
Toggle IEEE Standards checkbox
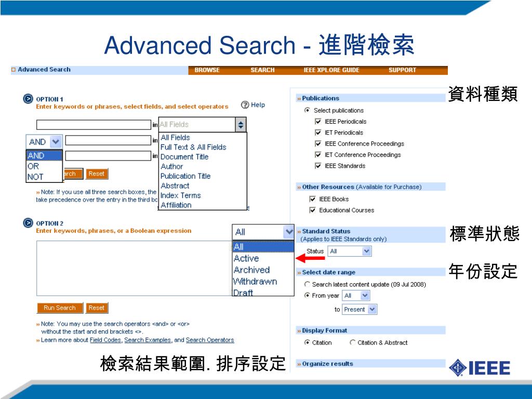tap(318, 166)
